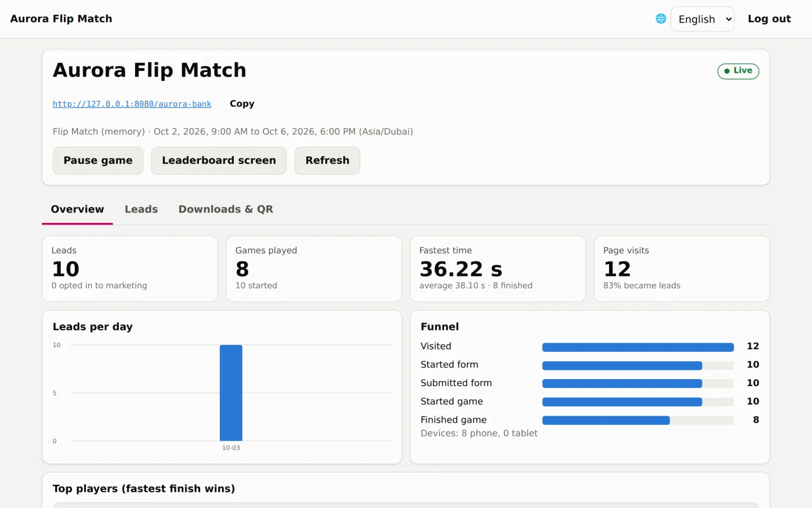This screenshot has width=812, height=508.
Task: Open the aurora-bank game URL link
Action: click(132, 104)
